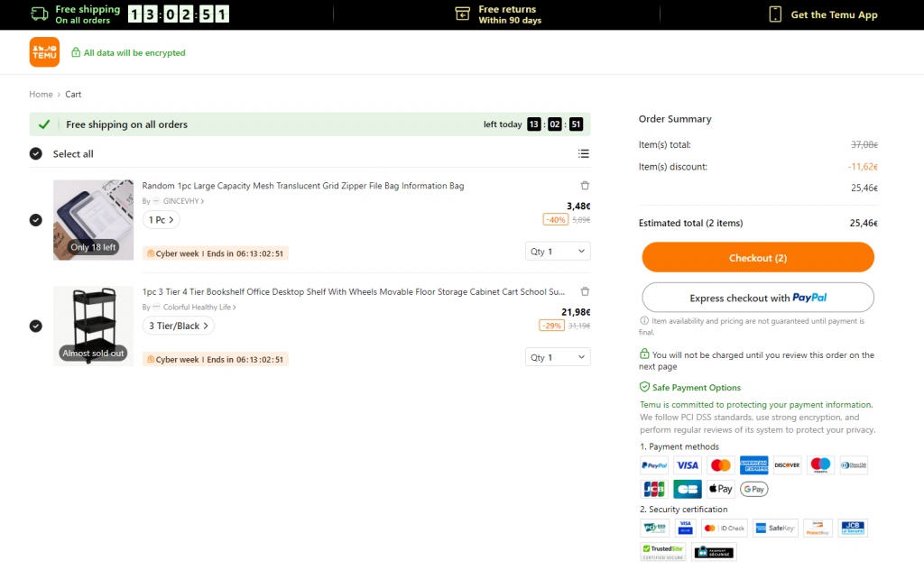Image resolution: width=924 pixels, height=570 pixels.
Task: Delete the Mesh File Bag using trash icon
Action: pos(584,184)
